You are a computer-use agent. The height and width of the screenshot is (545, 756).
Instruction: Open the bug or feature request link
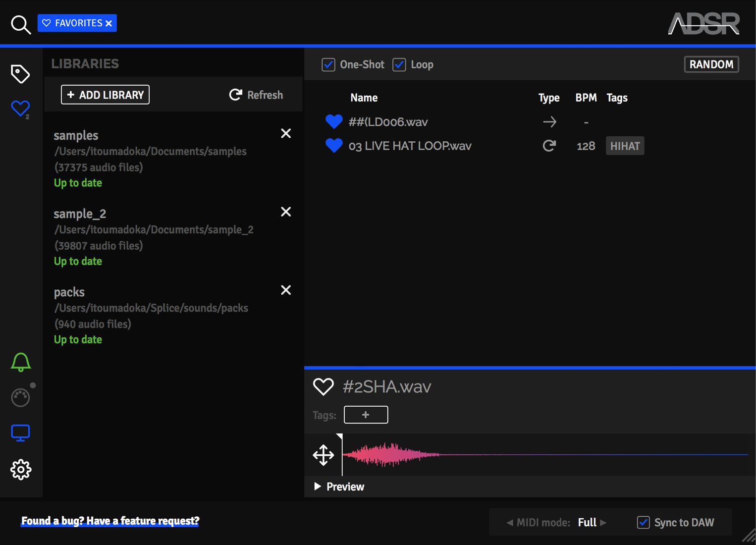point(110,521)
